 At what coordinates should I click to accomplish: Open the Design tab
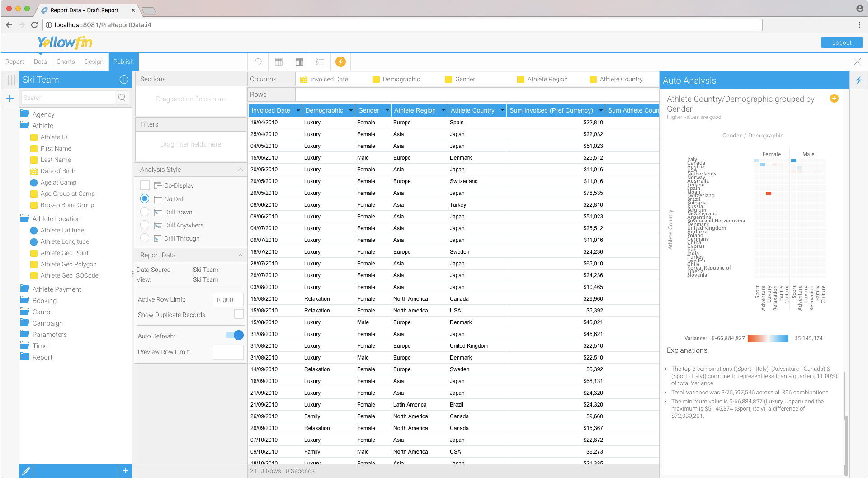94,62
